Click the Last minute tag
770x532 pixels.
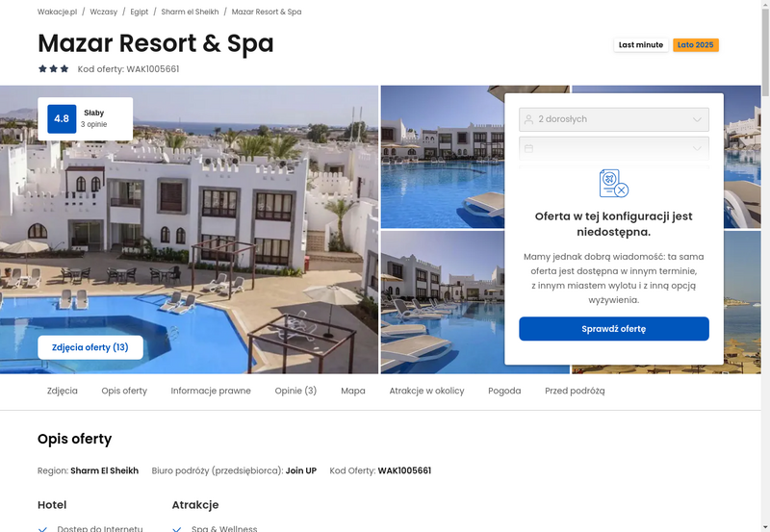point(641,44)
